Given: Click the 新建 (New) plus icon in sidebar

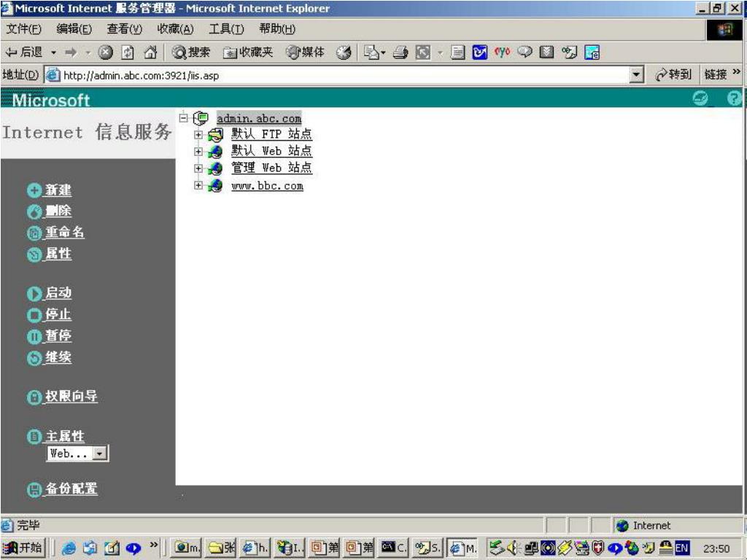Looking at the screenshot, I should pyautogui.click(x=34, y=190).
